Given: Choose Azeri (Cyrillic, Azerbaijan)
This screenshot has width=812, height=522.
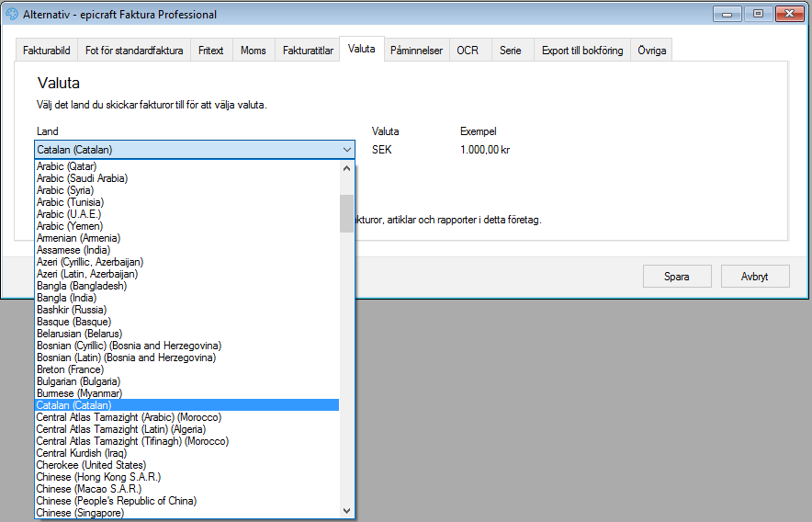Looking at the screenshot, I should [x=187, y=262].
